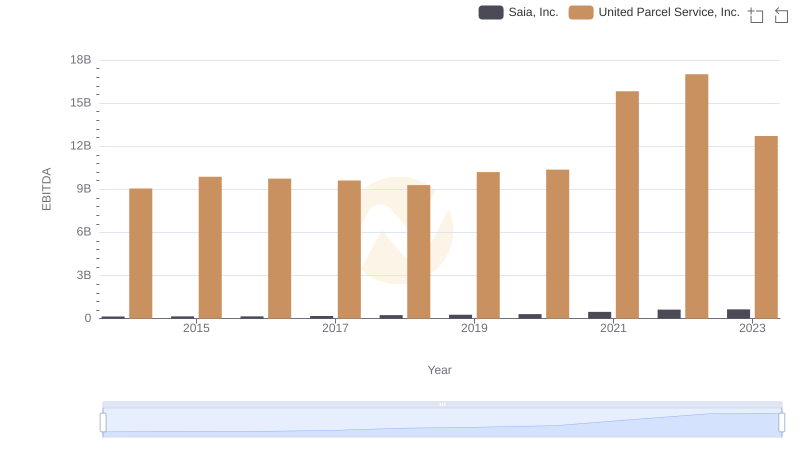This screenshot has height=461, width=800.
Task: Click the 2021 x-axis label
Action: click(x=613, y=328)
